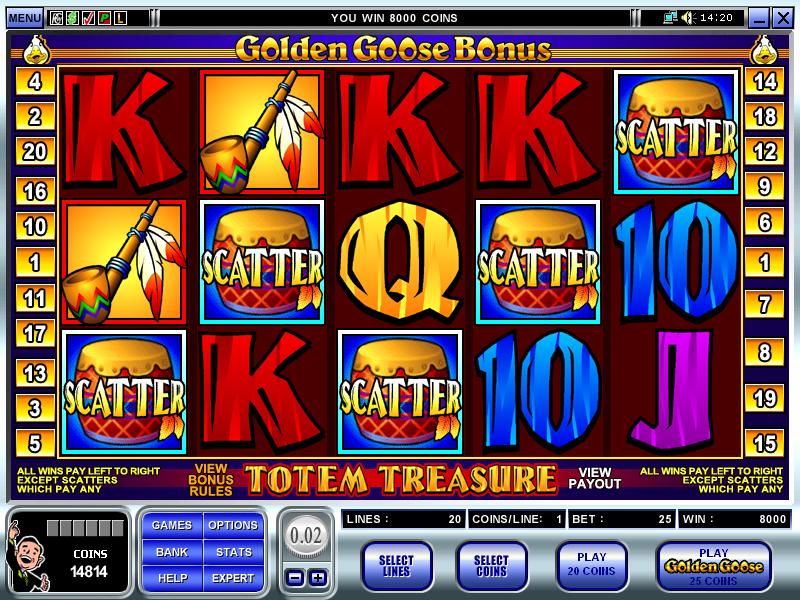The height and width of the screenshot is (600, 800).
Task: Click the red checkmark icon
Action: [88, 18]
